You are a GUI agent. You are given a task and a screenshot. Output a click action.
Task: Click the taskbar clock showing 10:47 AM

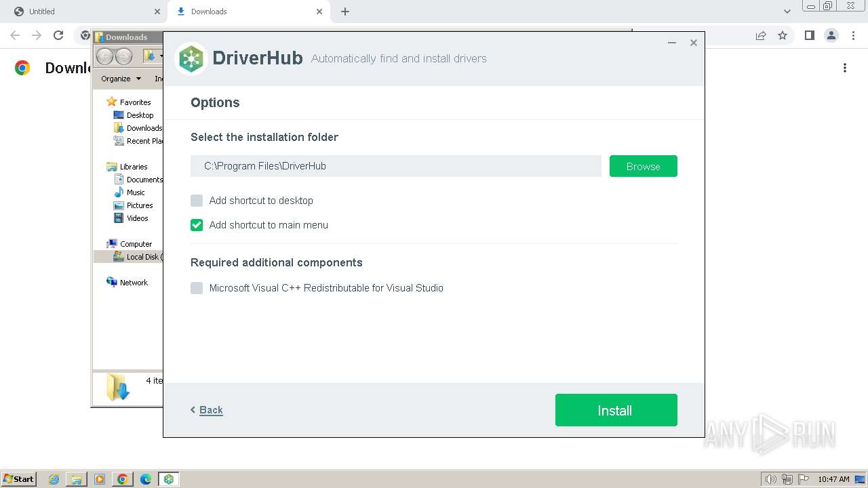tap(833, 479)
